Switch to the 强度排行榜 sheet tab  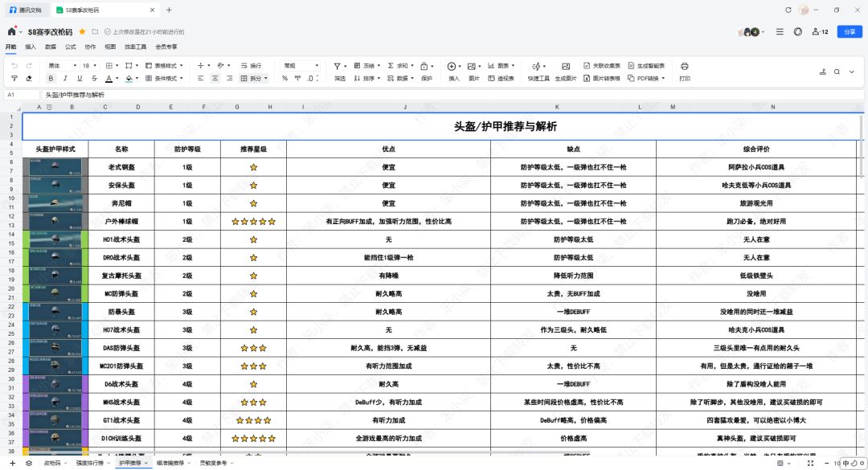90,463
